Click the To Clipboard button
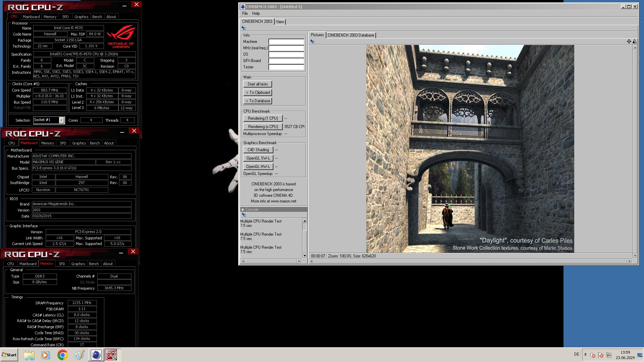 (258, 93)
